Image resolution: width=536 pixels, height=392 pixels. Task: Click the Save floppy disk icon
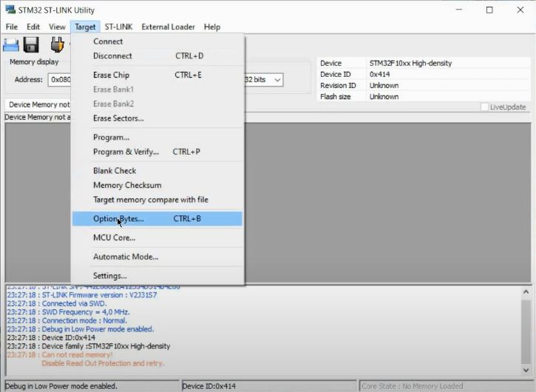click(x=31, y=44)
